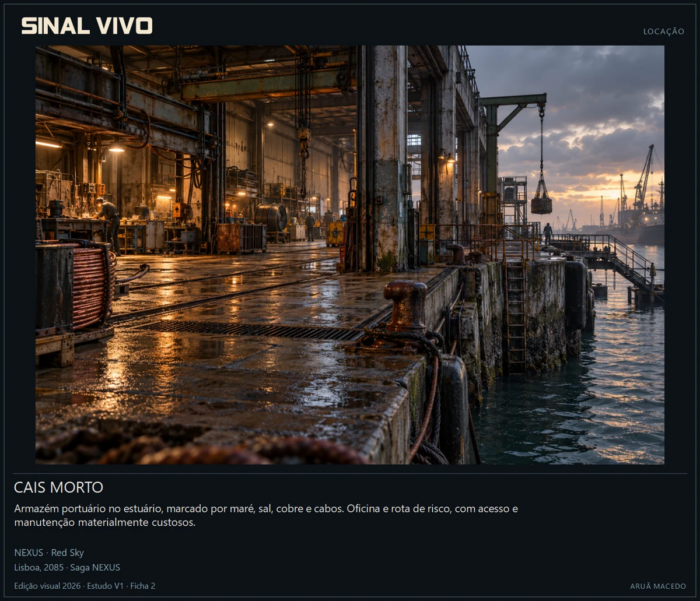Click the NEXUS · Red Sky text
The height and width of the screenshot is (601, 700).
click(x=49, y=553)
